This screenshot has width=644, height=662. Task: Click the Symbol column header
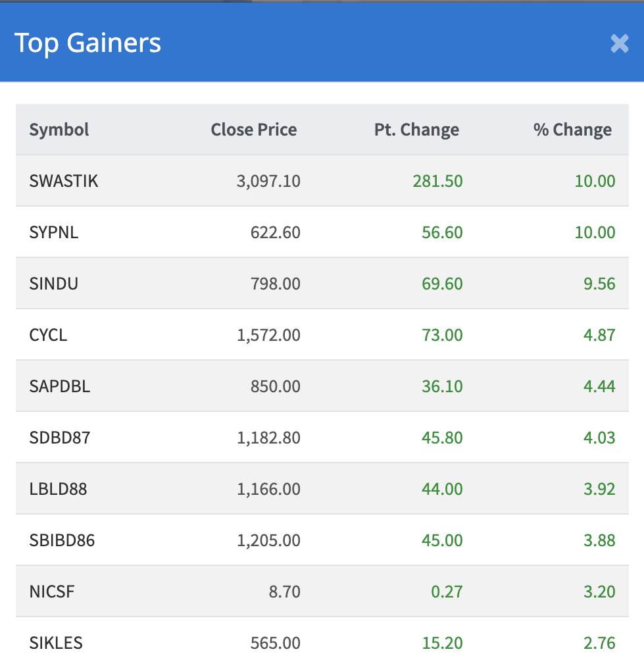tap(59, 130)
